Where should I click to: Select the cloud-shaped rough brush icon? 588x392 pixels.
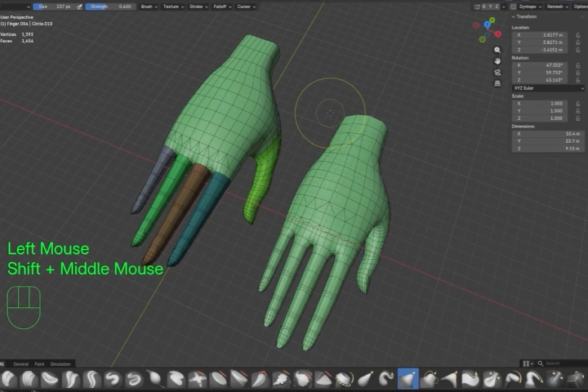[x=281, y=379]
